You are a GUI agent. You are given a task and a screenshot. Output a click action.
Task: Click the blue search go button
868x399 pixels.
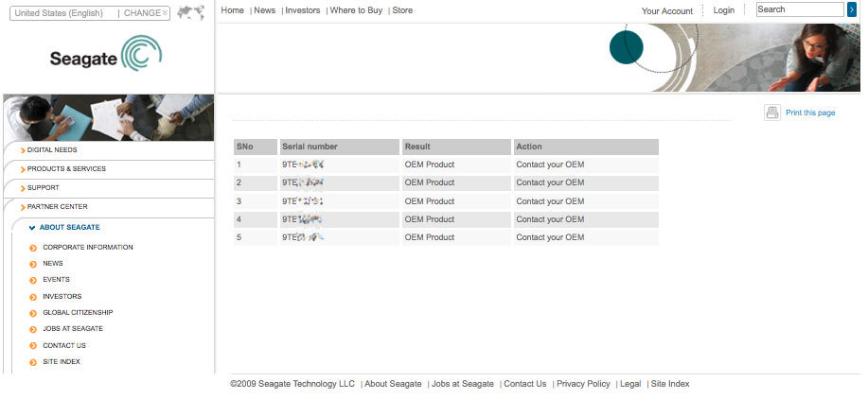(x=851, y=9)
